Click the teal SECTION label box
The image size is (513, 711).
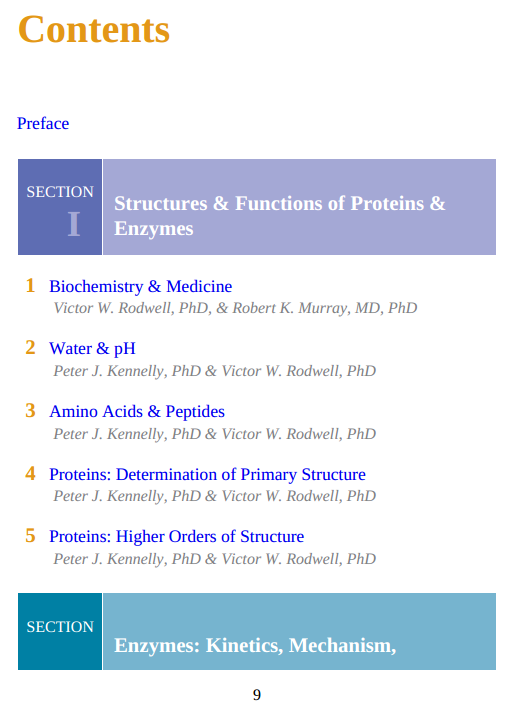coord(60,631)
